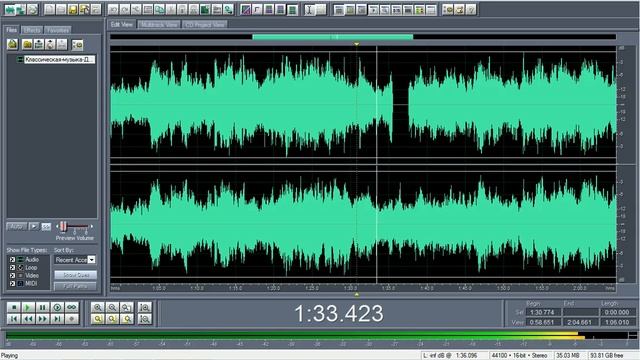Click right arrow of Preview Volume slider
The height and width of the screenshot is (360, 640).
pos(92,226)
